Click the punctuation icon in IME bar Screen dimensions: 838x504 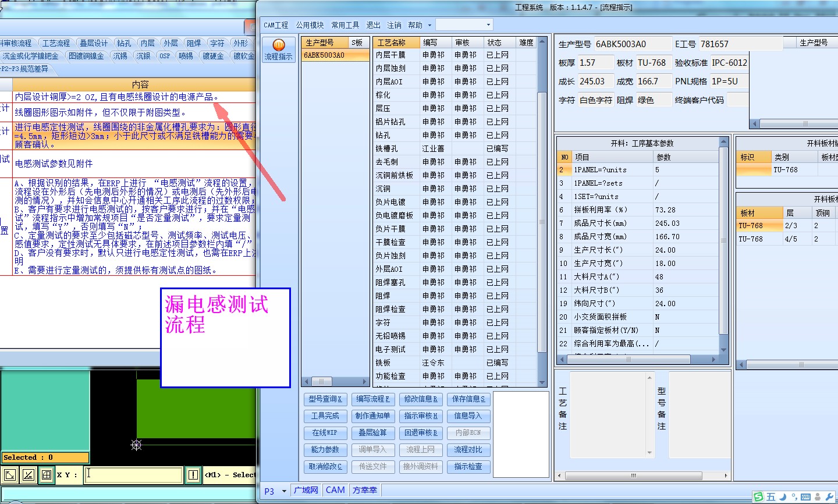pyautogui.click(x=794, y=498)
